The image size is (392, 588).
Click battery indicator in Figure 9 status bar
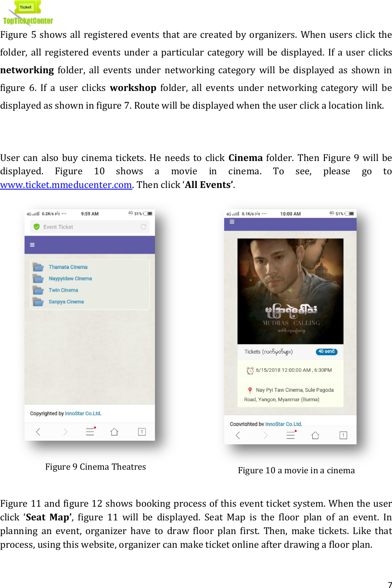tap(148, 214)
